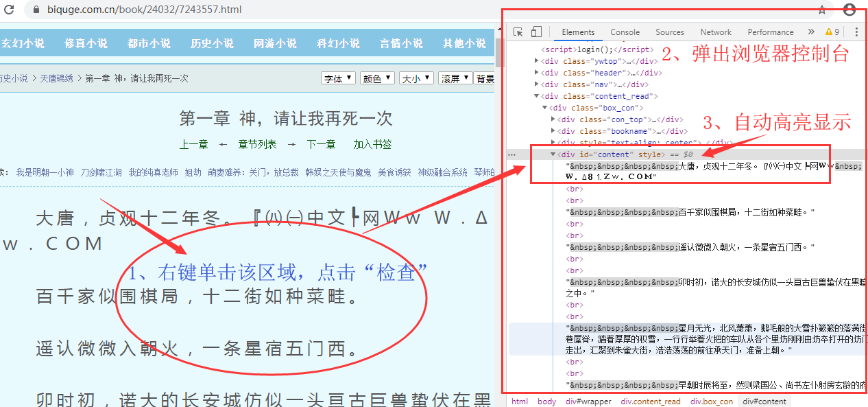The height and width of the screenshot is (407, 868).
Task: Click 加入书签 to add a bookmark
Action: [x=372, y=144]
